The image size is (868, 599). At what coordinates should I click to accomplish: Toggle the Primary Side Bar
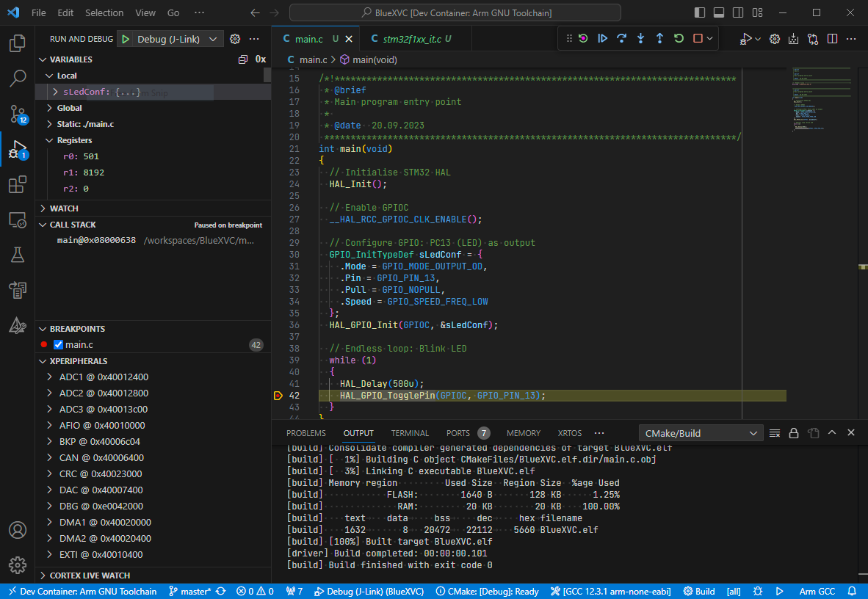(700, 11)
